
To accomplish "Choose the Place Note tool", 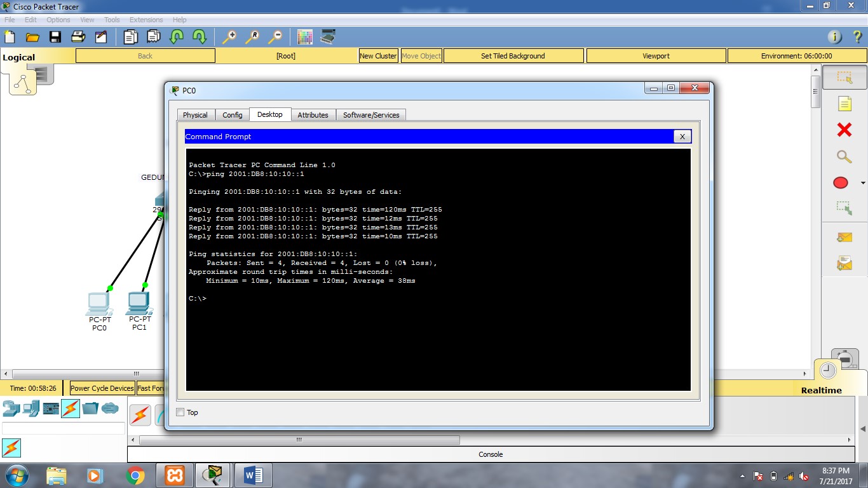I will pyautogui.click(x=844, y=104).
